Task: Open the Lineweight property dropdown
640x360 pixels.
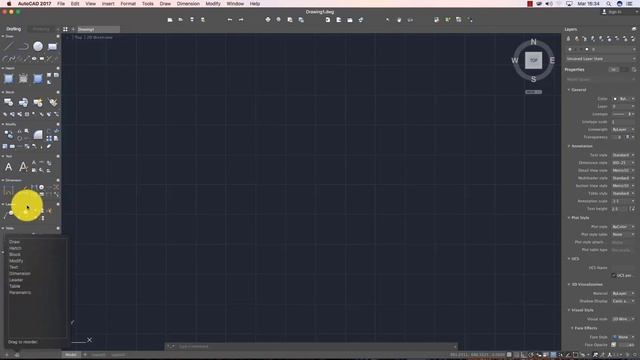Action: [623, 129]
